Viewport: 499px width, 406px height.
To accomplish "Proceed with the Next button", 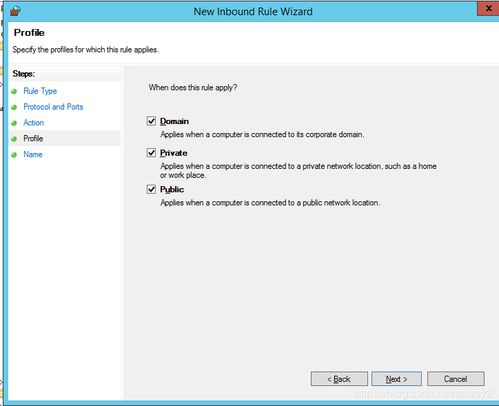I will (x=396, y=379).
